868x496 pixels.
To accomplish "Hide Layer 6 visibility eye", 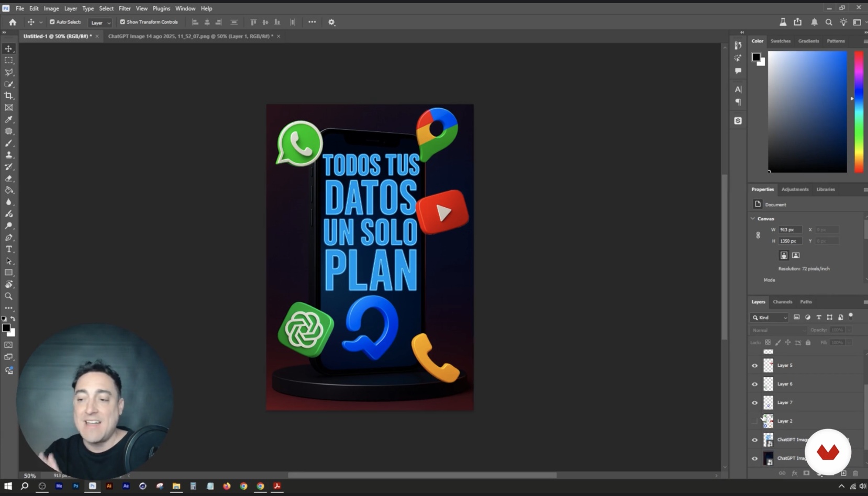I will pos(754,384).
